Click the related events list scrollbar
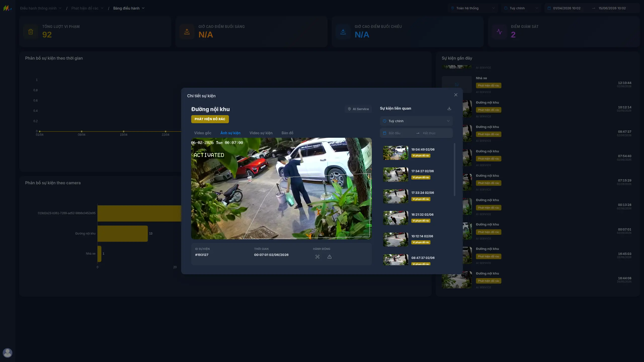Viewport: 644px width, 362px height. [454, 170]
